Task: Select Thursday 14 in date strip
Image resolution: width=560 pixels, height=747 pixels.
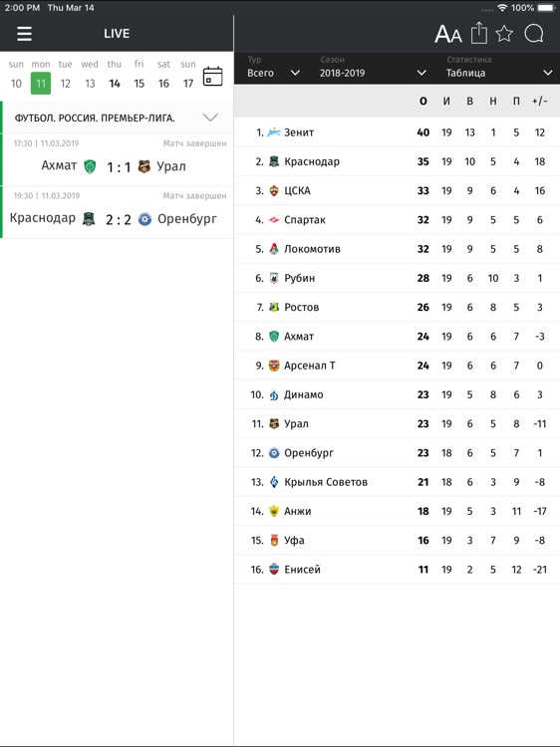Action: coord(115,75)
